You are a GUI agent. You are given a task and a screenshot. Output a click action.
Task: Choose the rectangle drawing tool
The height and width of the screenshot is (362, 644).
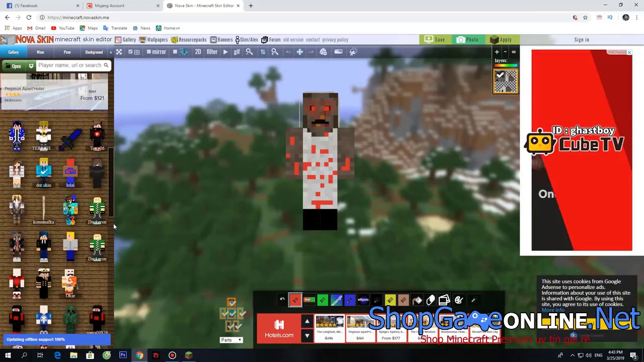coord(336,300)
